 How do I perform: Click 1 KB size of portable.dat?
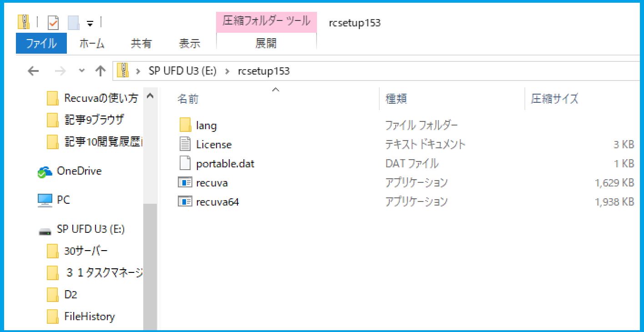623,164
